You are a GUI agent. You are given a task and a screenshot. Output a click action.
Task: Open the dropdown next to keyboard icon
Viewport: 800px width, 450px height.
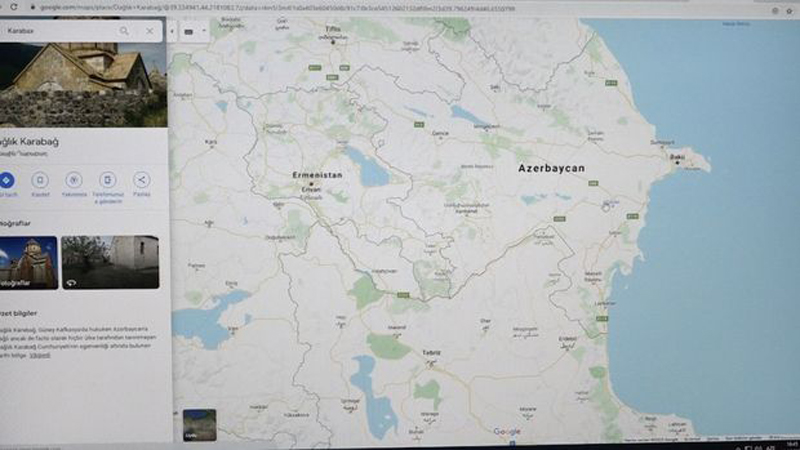coord(205,31)
